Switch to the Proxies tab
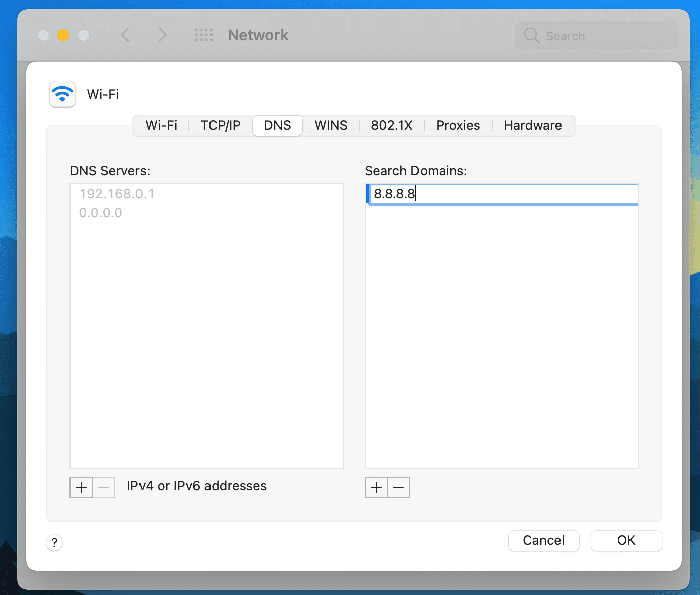This screenshot has height=595, width=700. pyautogui.click(x=458, y=125)
